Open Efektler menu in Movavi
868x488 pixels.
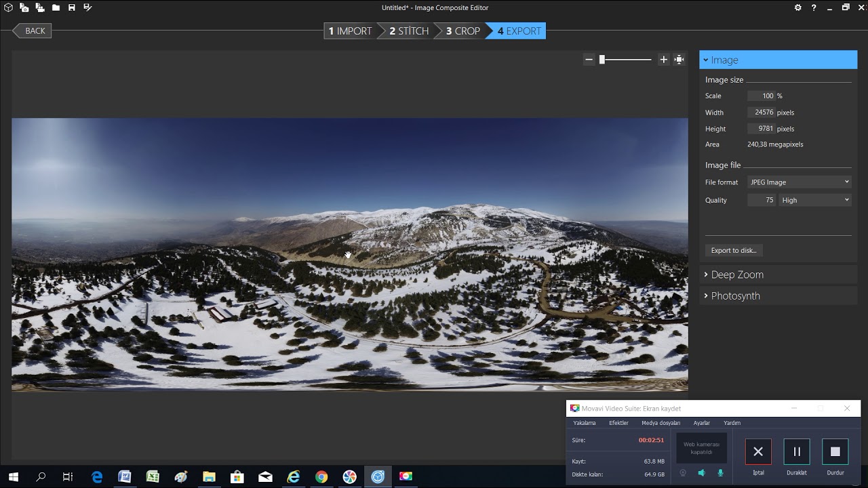(618, 423)
